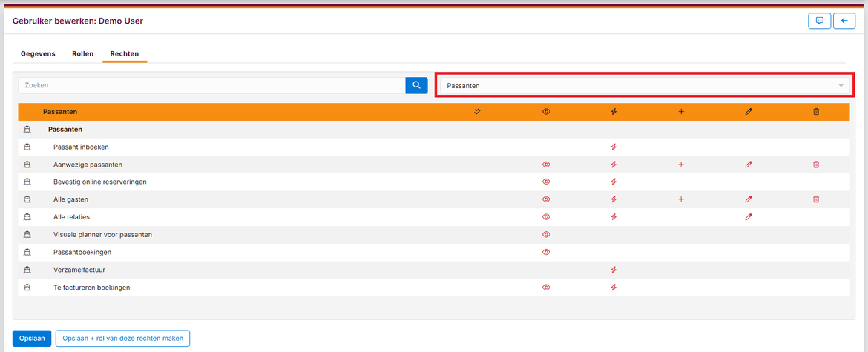Switch to the Gegevens tab
This screenshot has height=352, width=868.
pos(38,54)
